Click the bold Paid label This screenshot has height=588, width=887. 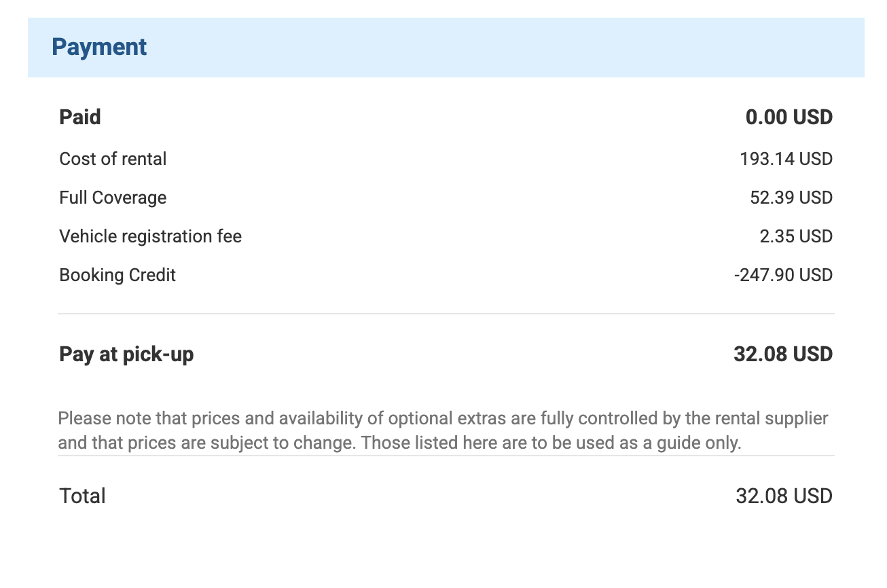80,117
